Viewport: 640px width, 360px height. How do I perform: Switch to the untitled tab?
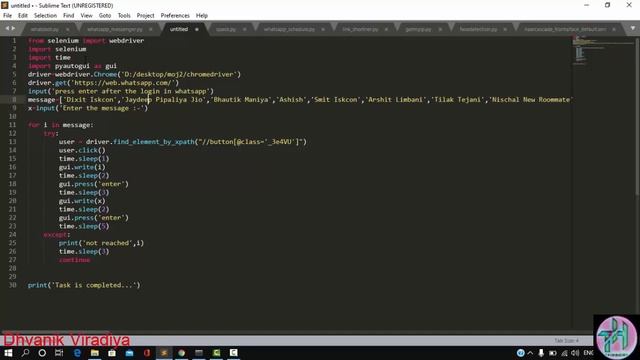[x=179, y=29]
